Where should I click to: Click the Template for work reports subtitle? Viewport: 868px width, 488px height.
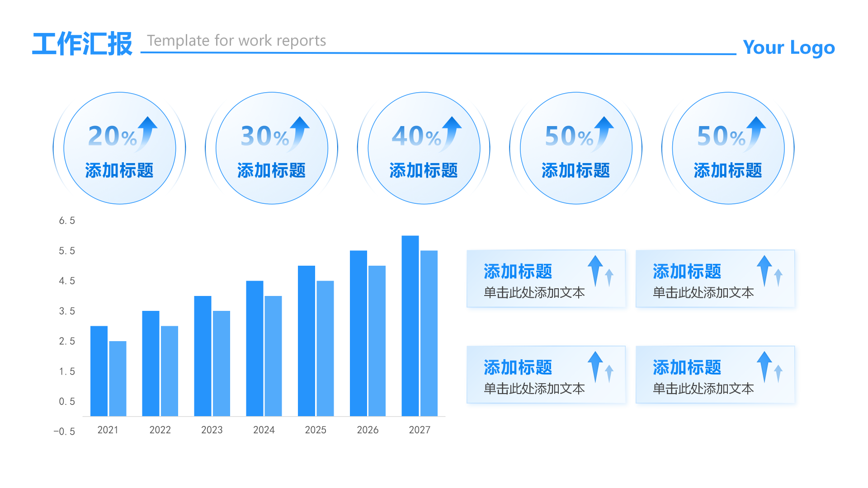coord(236,41)
